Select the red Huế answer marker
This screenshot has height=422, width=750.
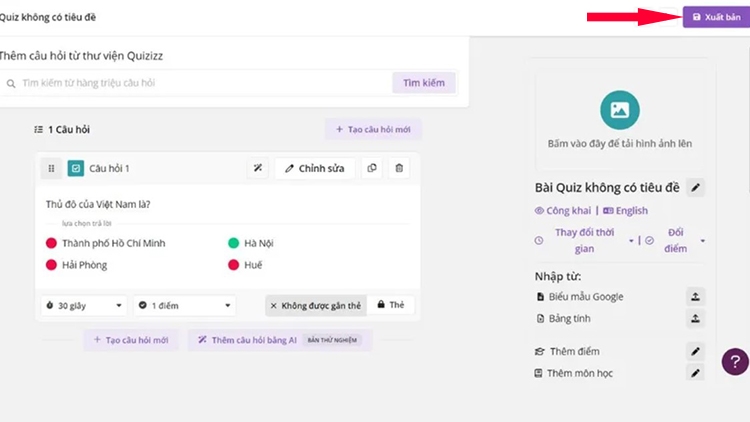coord(233,265)
